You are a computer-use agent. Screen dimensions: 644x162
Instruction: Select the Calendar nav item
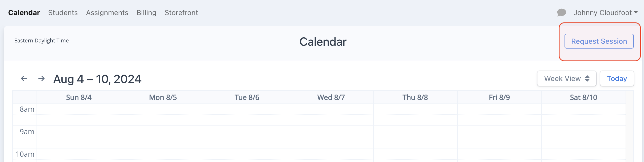[x=24, y=13]
